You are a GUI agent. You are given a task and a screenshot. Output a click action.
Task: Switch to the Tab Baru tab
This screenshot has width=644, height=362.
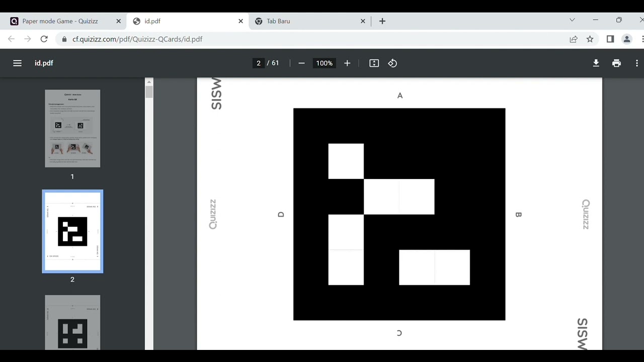pos(310,21)
